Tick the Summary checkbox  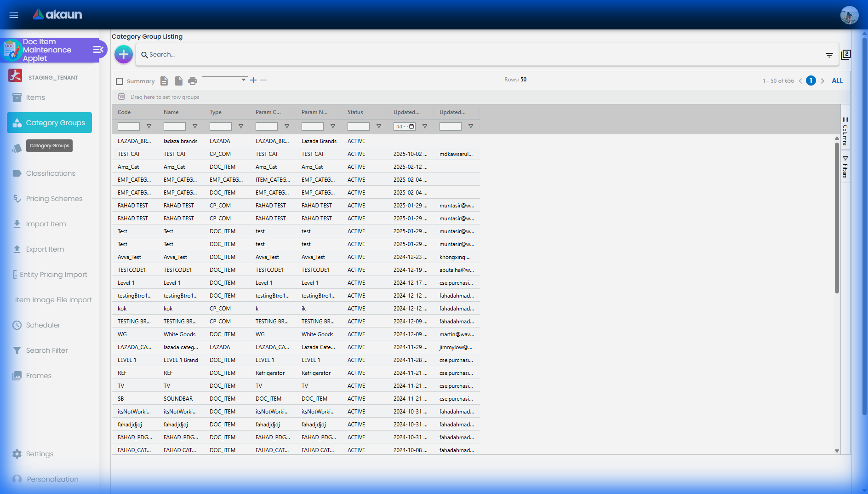[120, 81]
